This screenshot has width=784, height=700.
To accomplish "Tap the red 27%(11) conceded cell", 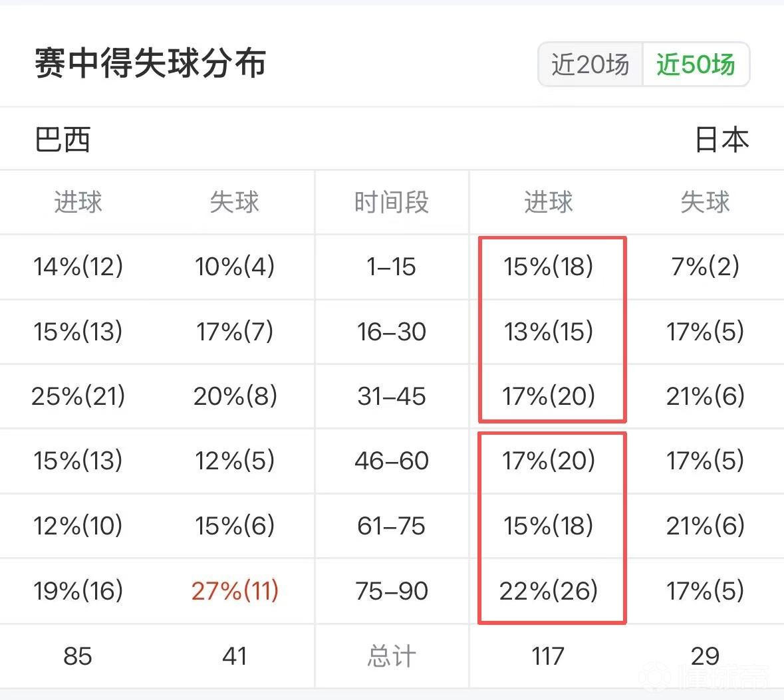I will pos(235,591).
